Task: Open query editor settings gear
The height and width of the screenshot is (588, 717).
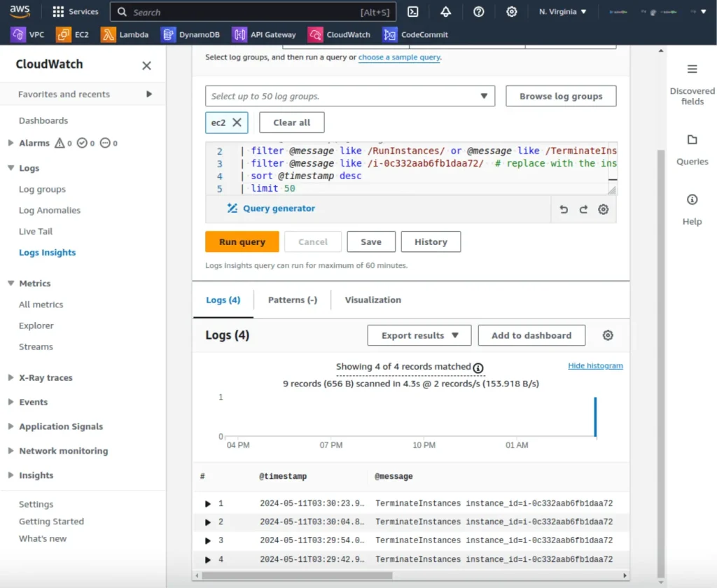Action: tap(603, 209)
